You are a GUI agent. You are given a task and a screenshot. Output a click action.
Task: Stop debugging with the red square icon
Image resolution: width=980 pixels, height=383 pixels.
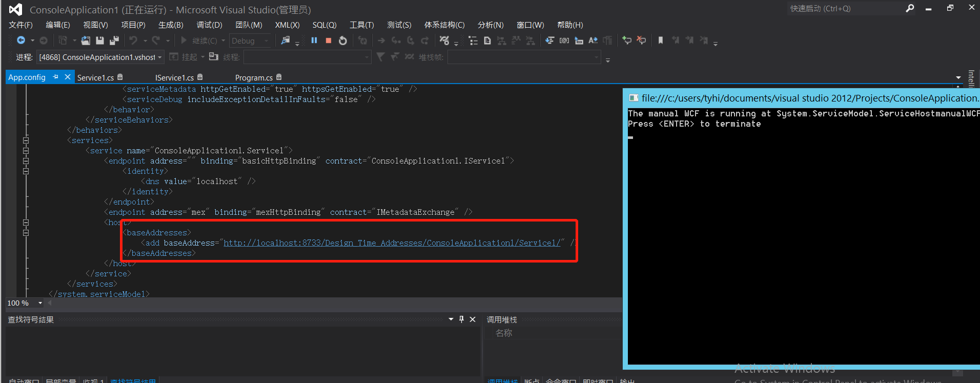pyautogui.click(x=329, y=41)
